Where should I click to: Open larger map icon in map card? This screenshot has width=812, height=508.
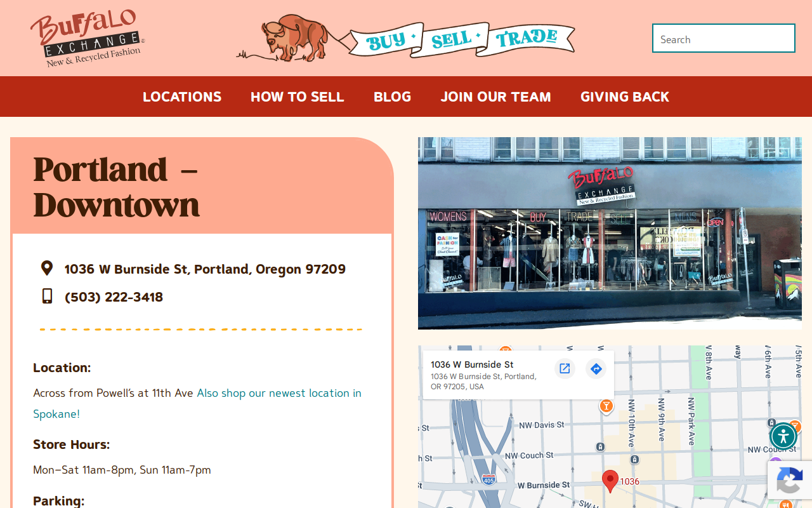coord(565,368)
